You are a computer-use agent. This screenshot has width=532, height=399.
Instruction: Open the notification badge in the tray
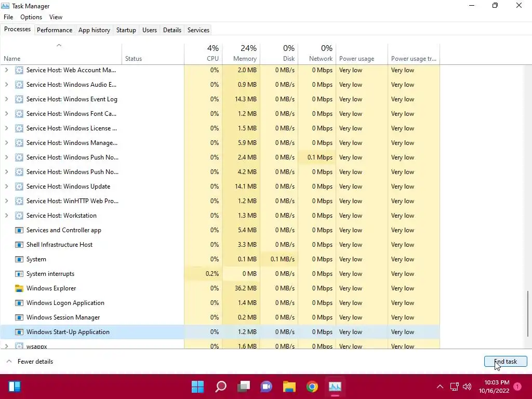pos(517,387)
